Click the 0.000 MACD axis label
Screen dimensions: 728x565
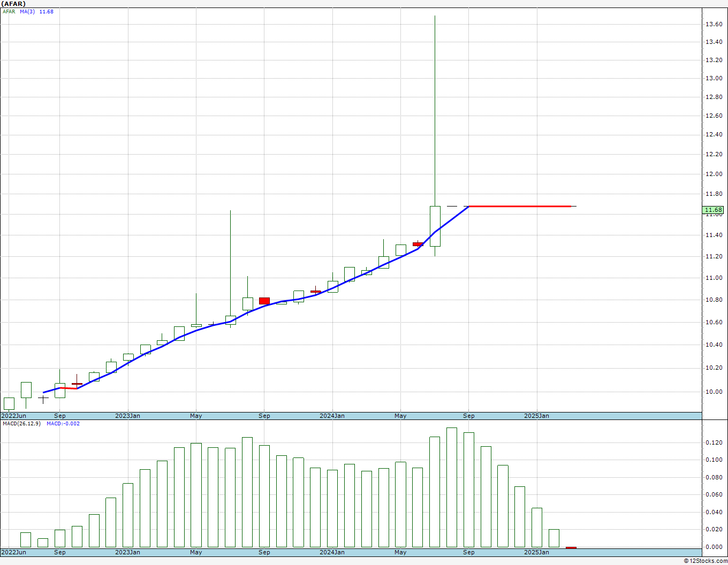(713, 547)
